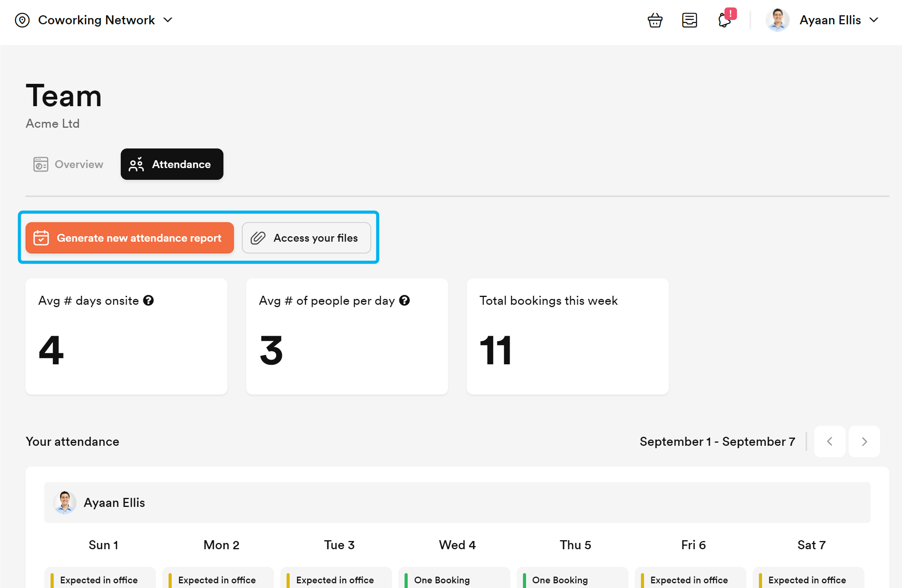Show help for Avg # of people per day

(405, 300)
